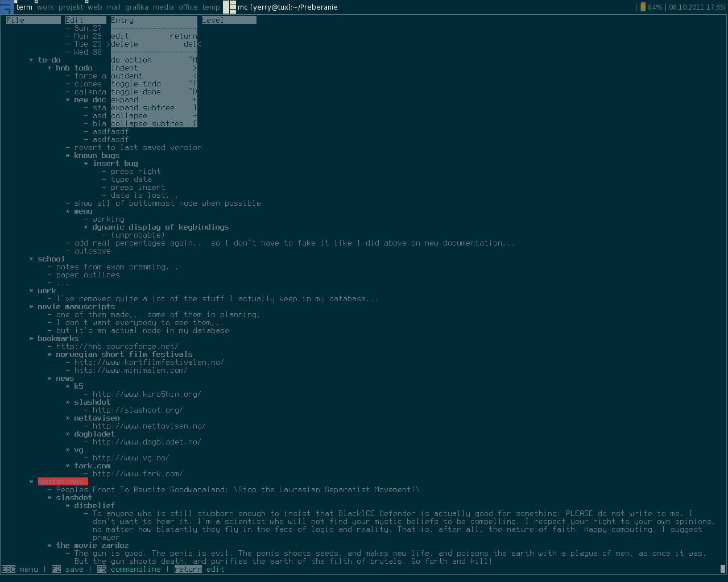Screen dimensions: 728x582
Task: Choose do action menu entry
Action: pyautogui.click(x=154, y=60)
